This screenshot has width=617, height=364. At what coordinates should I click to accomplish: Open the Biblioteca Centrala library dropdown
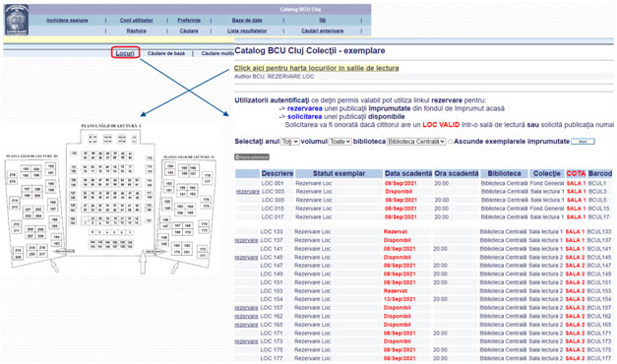coord(416,142)
